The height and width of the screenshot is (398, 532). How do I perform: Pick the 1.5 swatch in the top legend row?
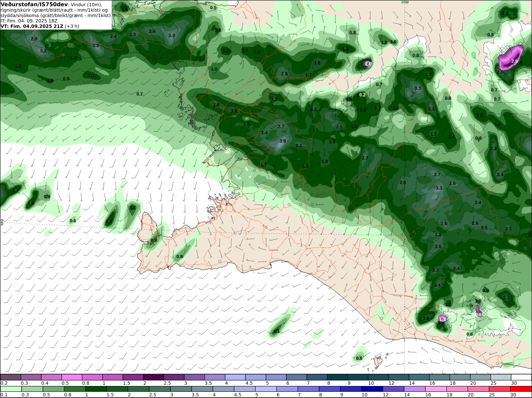[133, 377]
